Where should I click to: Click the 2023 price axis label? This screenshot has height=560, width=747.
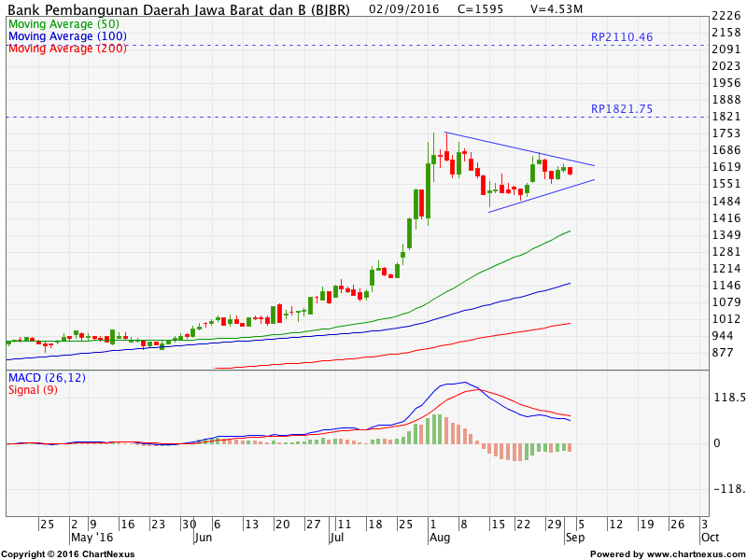[x=726, y=66]
